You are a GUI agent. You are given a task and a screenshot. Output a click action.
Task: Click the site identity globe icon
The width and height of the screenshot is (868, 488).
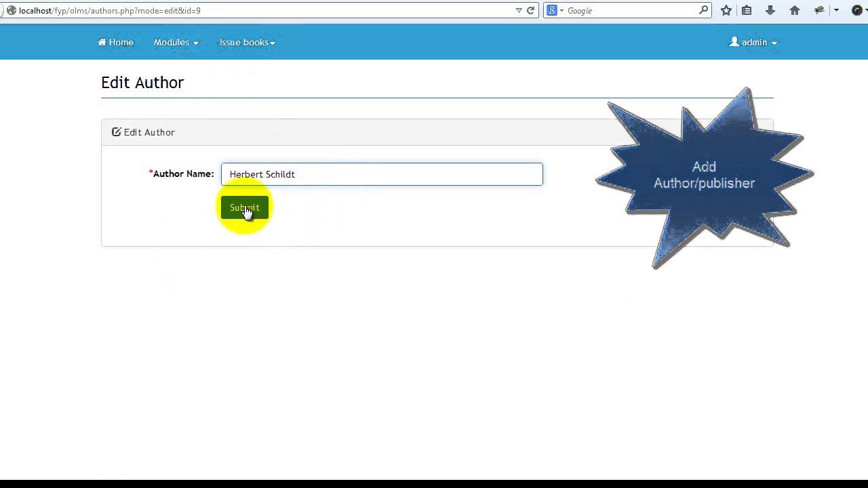pos(11,10)
